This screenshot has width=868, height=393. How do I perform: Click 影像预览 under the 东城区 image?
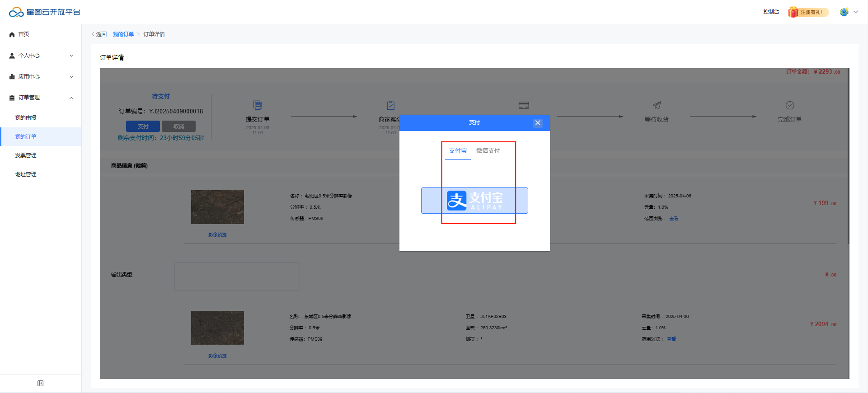pos(217,356)
